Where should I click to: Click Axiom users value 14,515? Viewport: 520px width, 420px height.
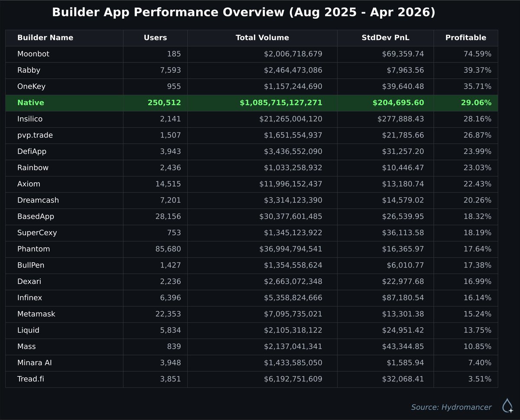[x=168, y=184]
